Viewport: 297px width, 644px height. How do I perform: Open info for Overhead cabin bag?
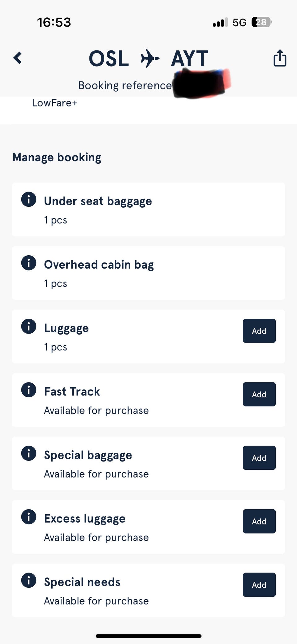click(x=29, y=263)
